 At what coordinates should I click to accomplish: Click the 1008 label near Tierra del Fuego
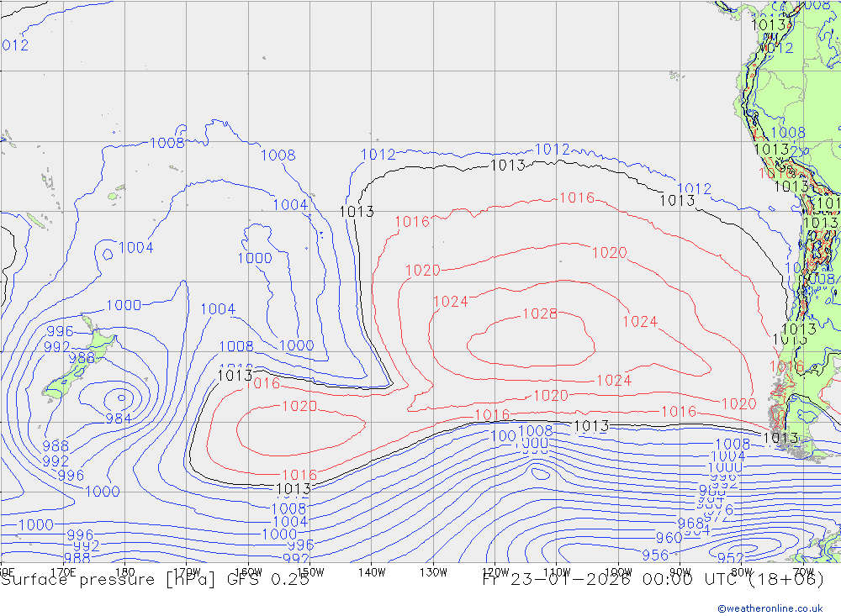pyautogui.click(x=733, y=444)
